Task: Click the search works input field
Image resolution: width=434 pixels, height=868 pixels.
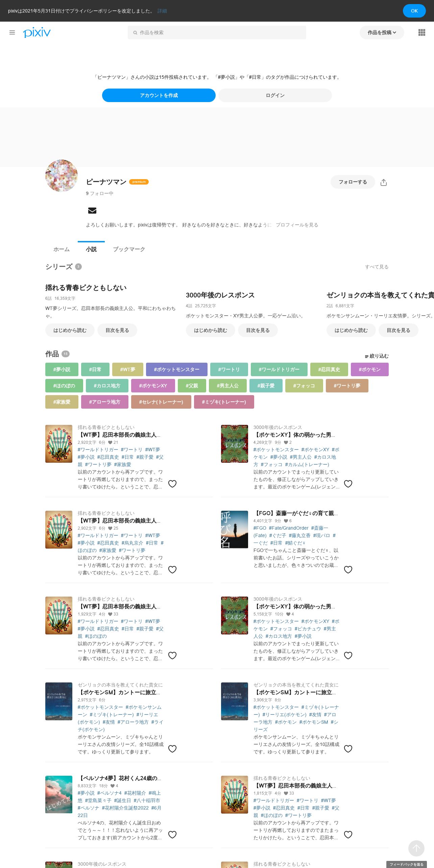Action: 217,32
